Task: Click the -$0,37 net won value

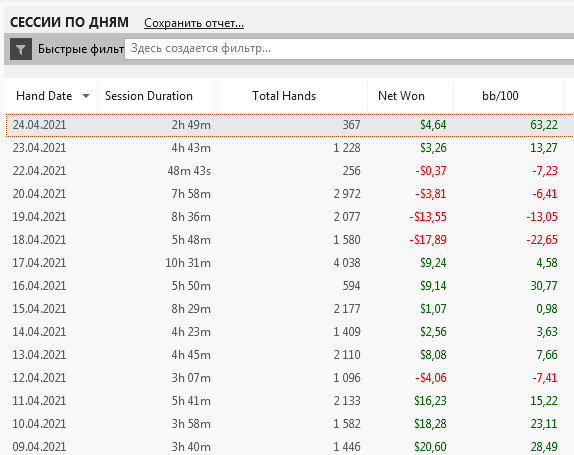Action: tap(431, 171)
